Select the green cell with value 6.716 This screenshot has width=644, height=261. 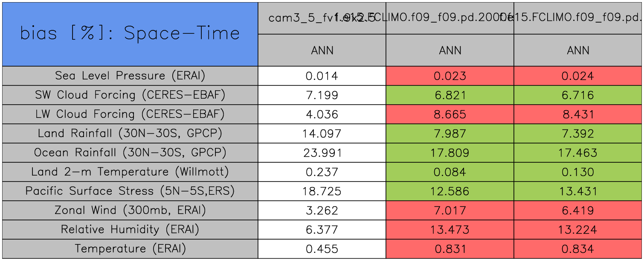pyautogui.click(x=578, y=95)
